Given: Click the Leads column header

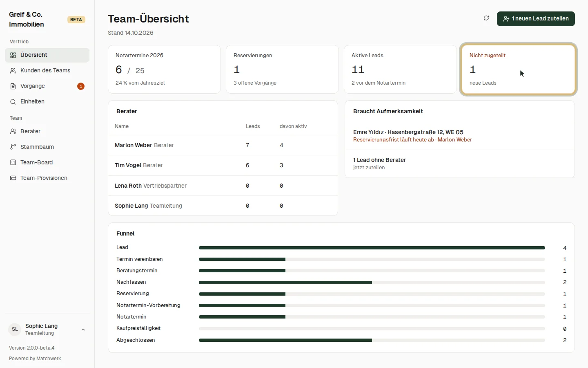Looking at the screenshot, I should click(253, 126).
